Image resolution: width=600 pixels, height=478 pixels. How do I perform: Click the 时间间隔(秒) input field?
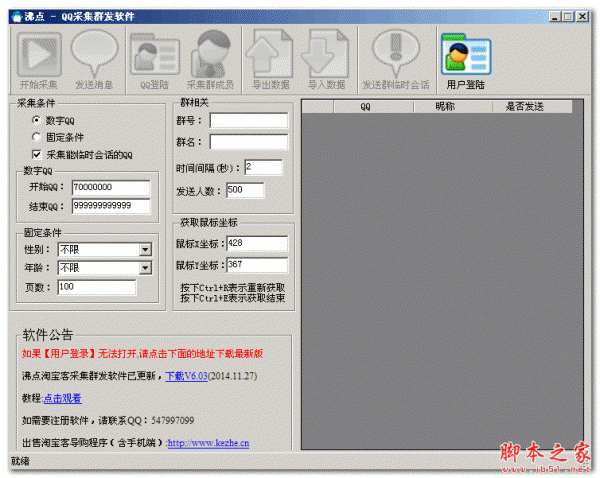[x=263, y=167]
